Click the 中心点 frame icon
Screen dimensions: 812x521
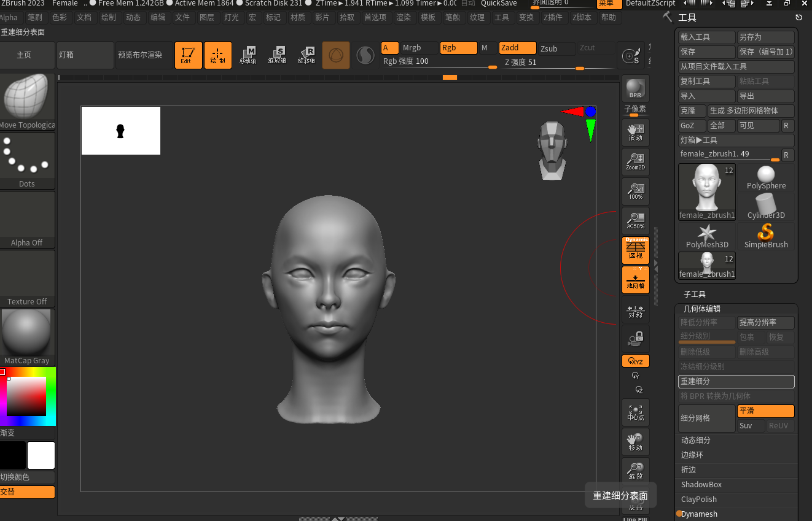pos(635,412)
